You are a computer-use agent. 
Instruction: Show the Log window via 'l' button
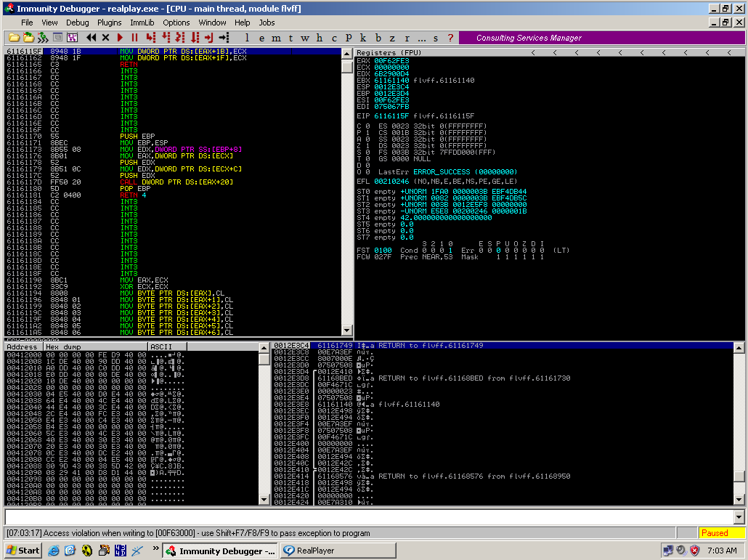pos(247,38)
